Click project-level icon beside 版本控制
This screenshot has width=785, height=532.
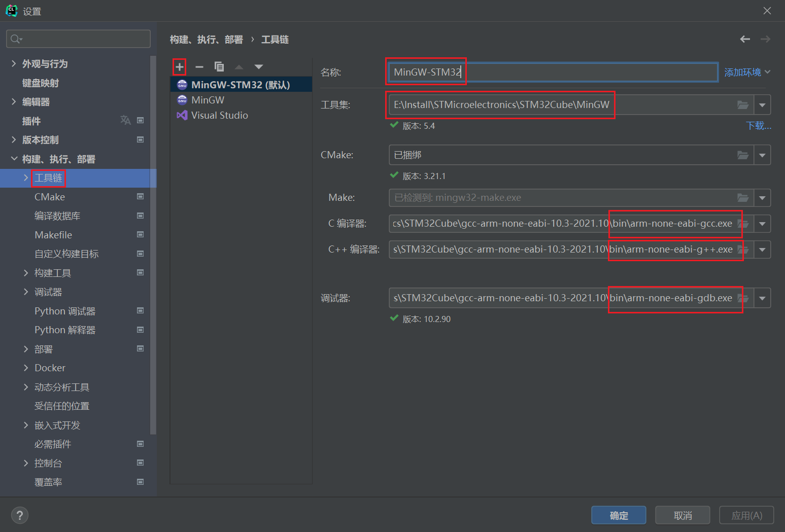(x=141, y=139)
